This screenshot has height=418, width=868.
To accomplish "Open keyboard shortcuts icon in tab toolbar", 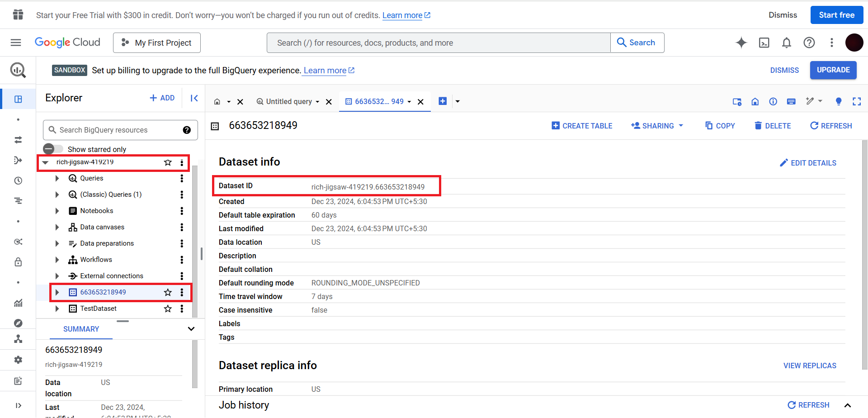I will pos(791,101).
